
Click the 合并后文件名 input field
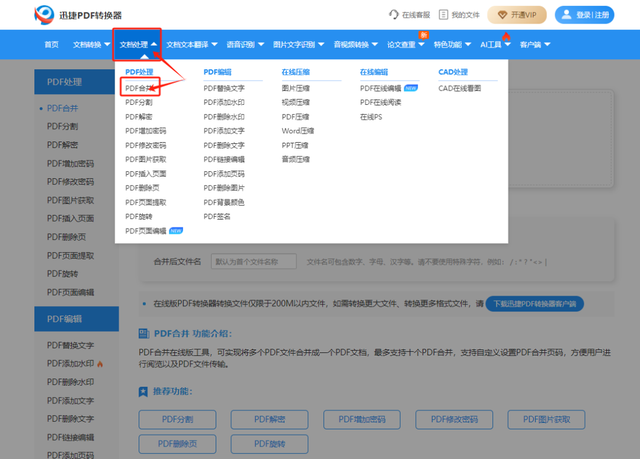click(x=253, y=262)
